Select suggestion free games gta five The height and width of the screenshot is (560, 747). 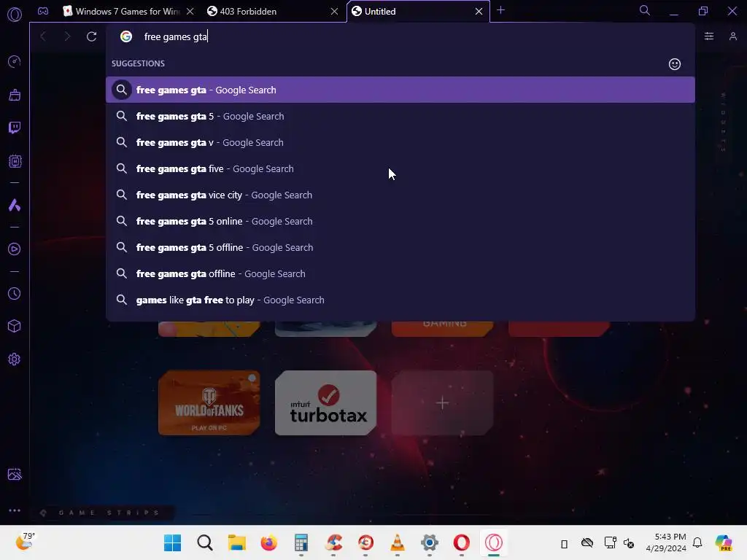point(400,168)
